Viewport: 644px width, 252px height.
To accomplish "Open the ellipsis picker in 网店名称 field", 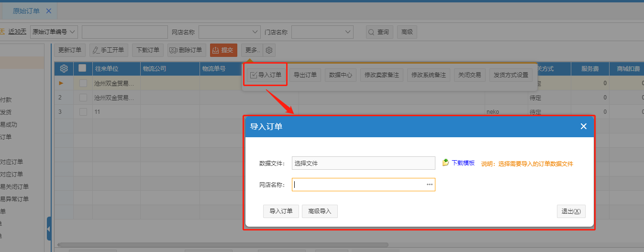I will coord(430,185).
